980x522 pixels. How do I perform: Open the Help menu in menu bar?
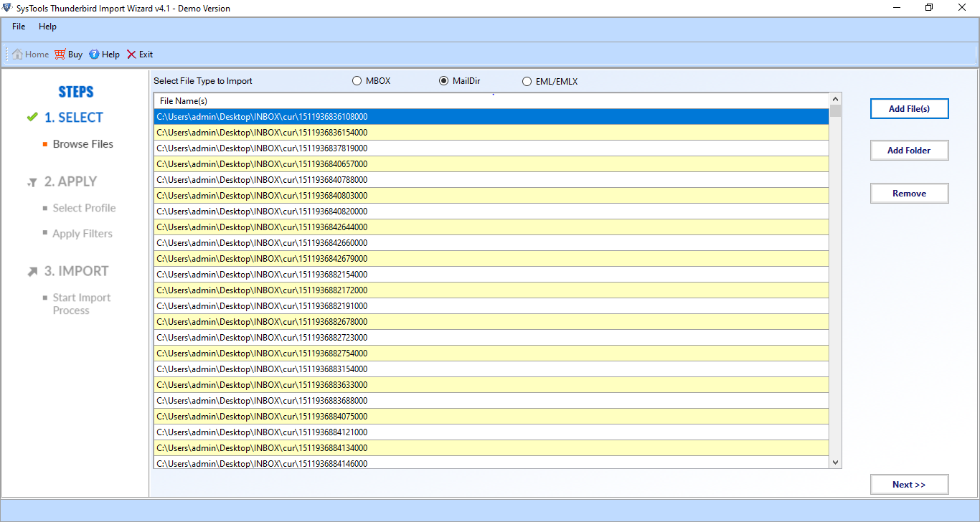pos(47,27)
